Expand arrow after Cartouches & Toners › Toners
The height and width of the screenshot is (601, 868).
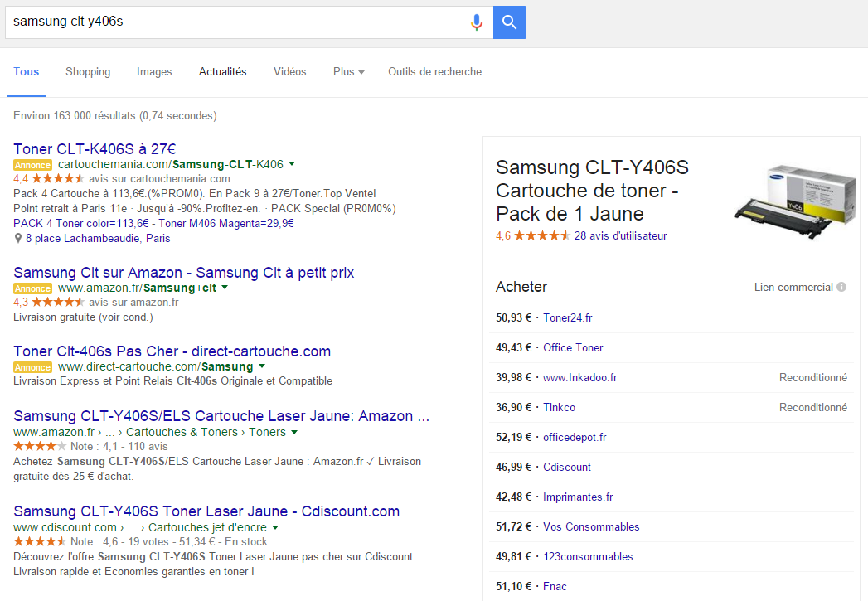pyautogui.click(x=294, y=432)
